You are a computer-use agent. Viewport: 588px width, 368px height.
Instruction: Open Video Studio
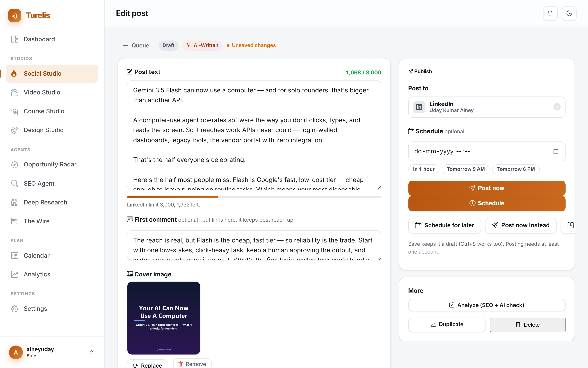pos(52,92)
